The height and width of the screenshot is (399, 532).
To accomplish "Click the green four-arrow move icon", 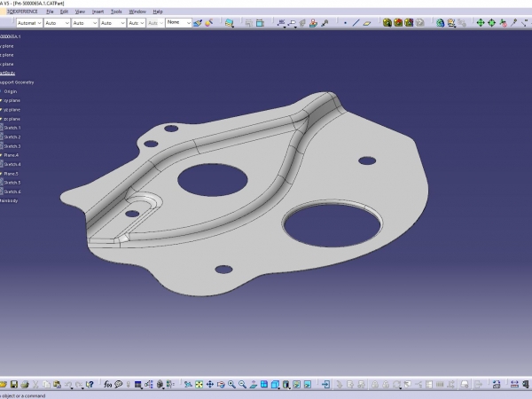I will click(481, 23).
